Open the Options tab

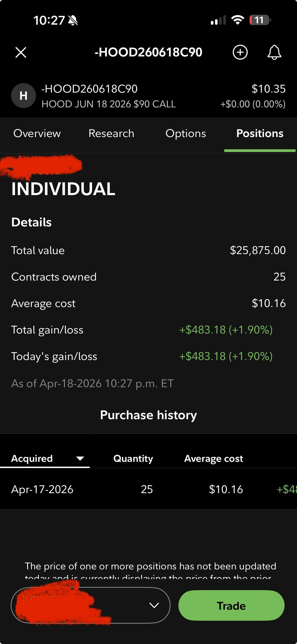pos(186,134)
